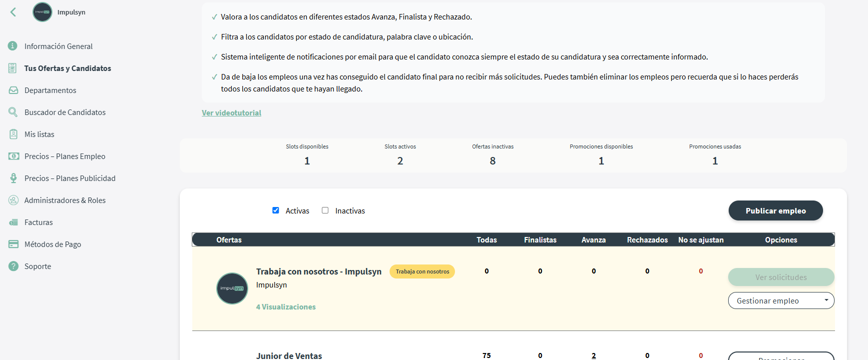Click the Soporte question mark icon
This screenshot has height=360, width=868.
coord(13,266)
